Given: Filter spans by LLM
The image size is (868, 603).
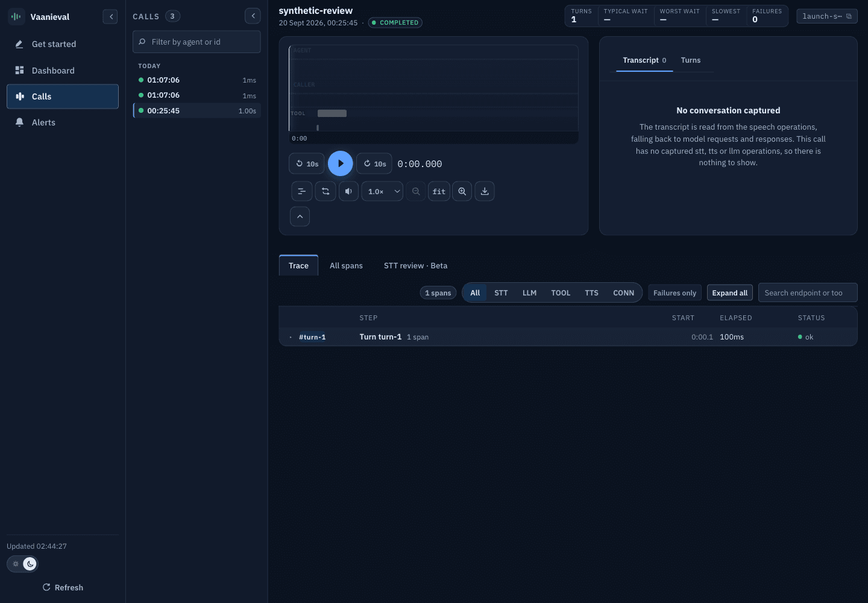Looking at the screenshot, I should [529, 293].
